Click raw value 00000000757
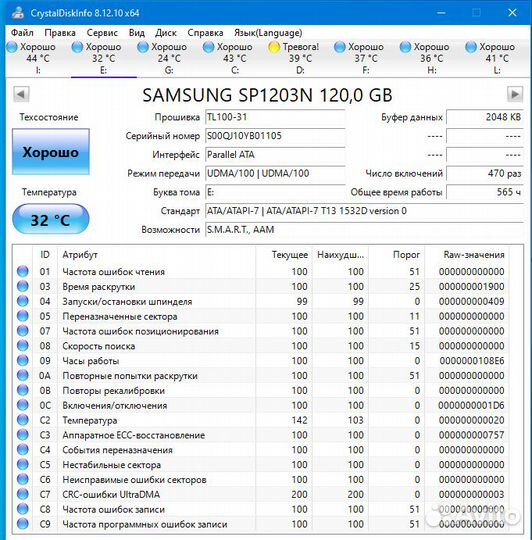The height and width of the screenshot is (540, 532). [471, 435]
